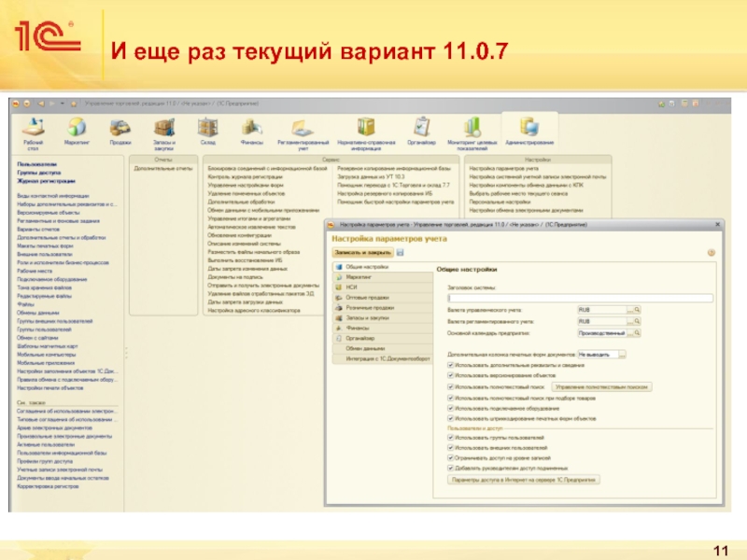Click the save diskette icon beside Записать и закрыть
This screenshot has height=560, width=747.
pos(401,252)
